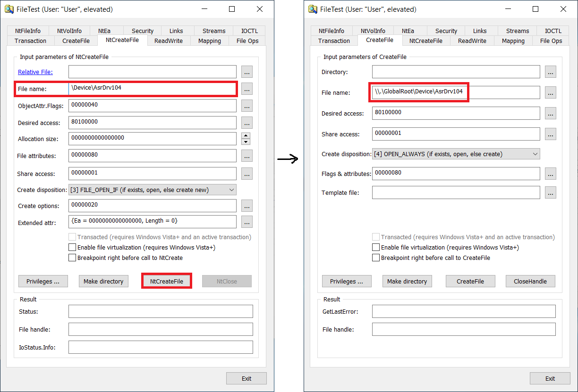The image size is (578, 392).
Task: Open Desired access editor in NtCreateFile window
Action: point(247,123)
